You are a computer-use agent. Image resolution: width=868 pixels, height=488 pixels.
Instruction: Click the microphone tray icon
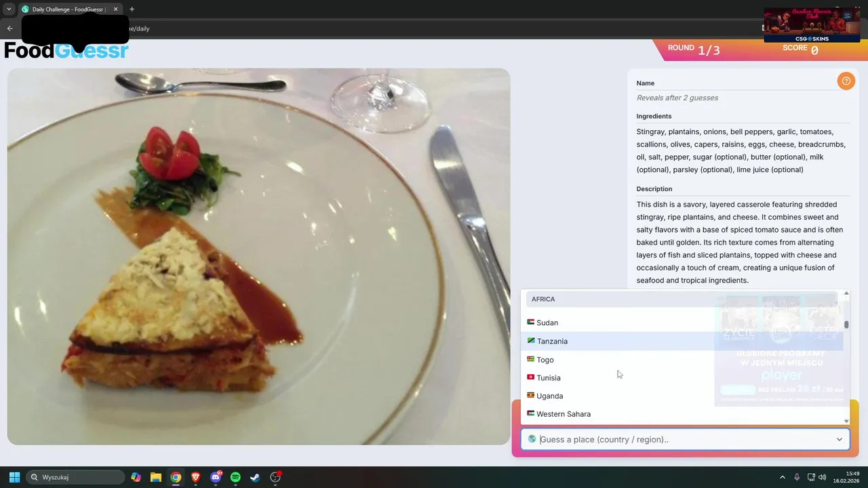pyautogui.click(x=797, y=477)
